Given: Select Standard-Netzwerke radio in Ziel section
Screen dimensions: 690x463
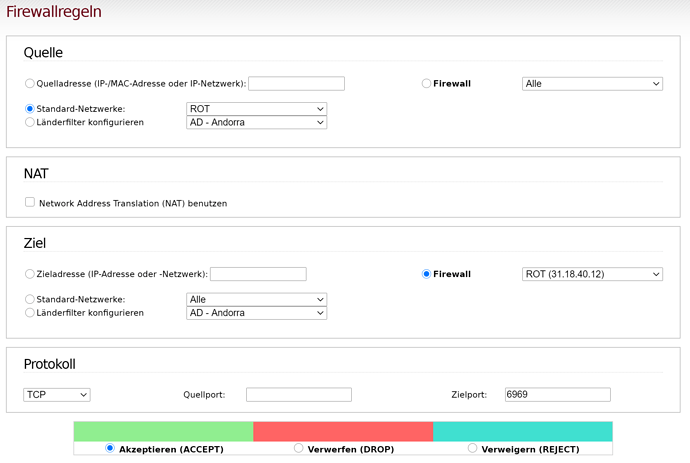Looking at the screenshot, I should (x=29, y=299).
